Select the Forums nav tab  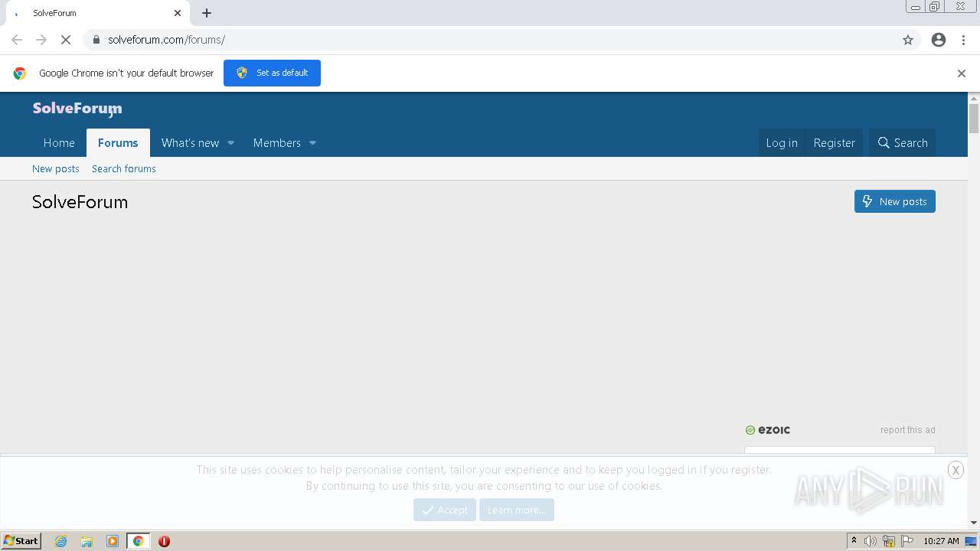pos(118,143)
